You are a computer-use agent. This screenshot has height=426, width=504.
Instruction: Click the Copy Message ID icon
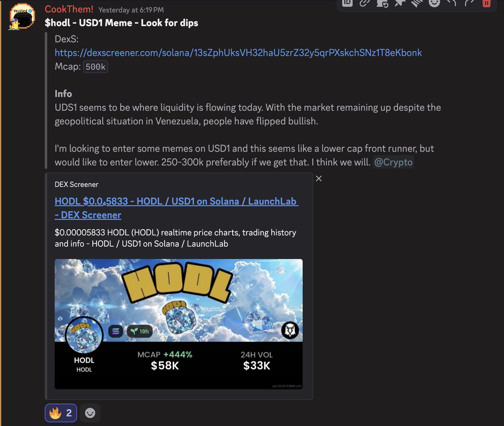pos(347,3)
